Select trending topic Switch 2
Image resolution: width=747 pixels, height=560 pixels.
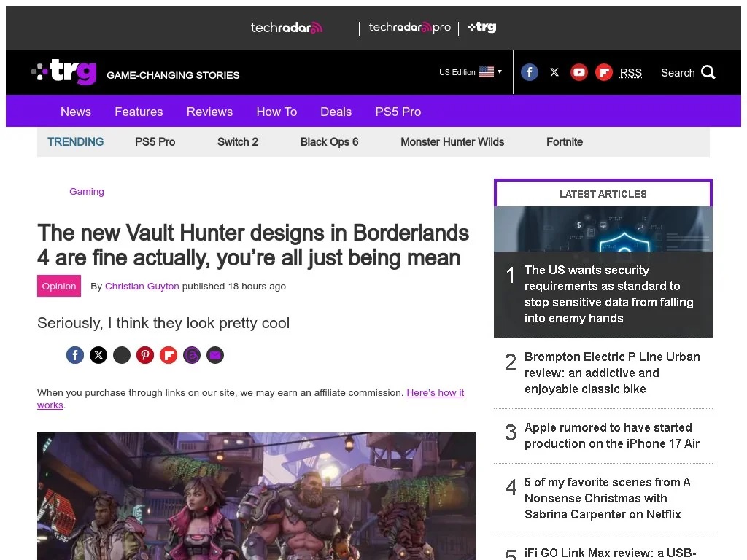(238, 142)
